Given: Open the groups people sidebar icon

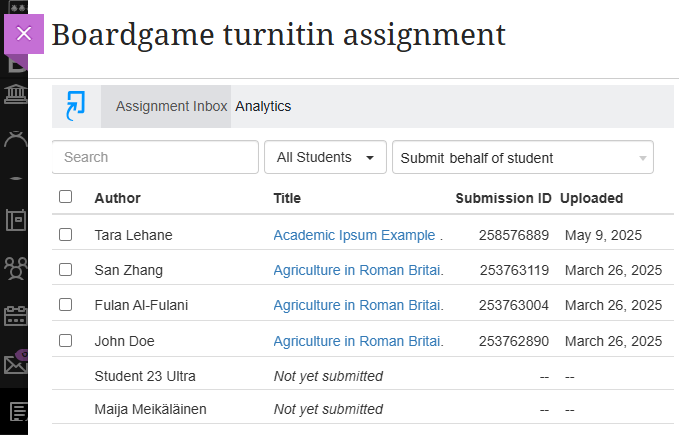Looking at the screenshot, I should 15,268.
